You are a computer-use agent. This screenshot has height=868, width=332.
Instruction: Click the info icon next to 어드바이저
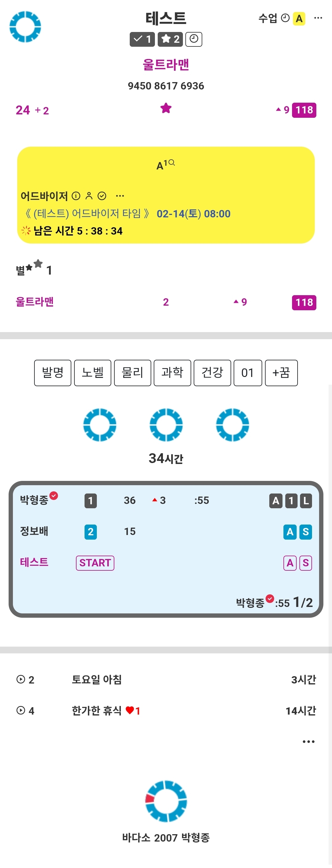(x=77, y=196)
